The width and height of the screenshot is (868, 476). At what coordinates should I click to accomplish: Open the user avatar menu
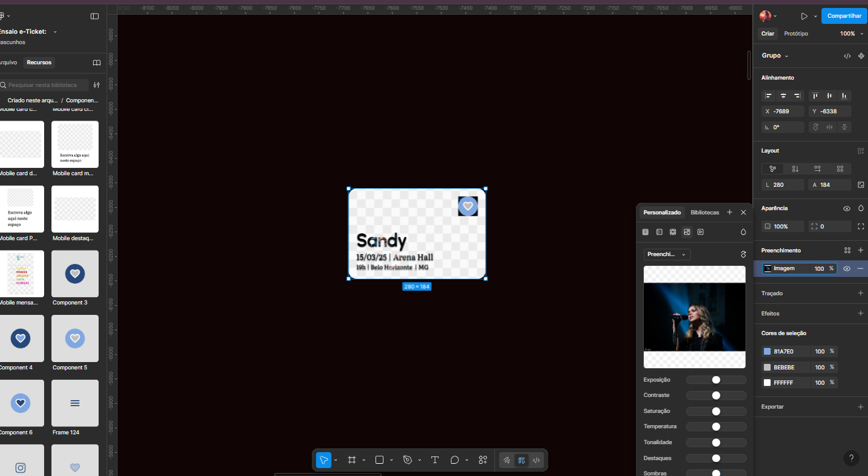coord(768,16)
